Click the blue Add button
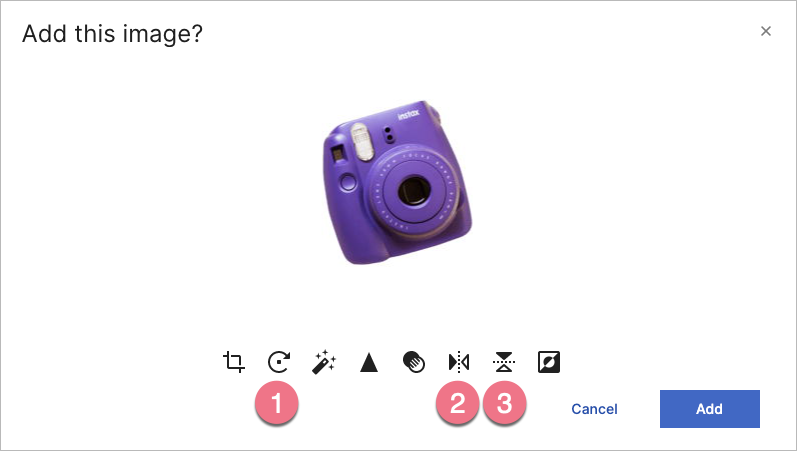Viewport: 797px width, 451px height. click(710, 409)
